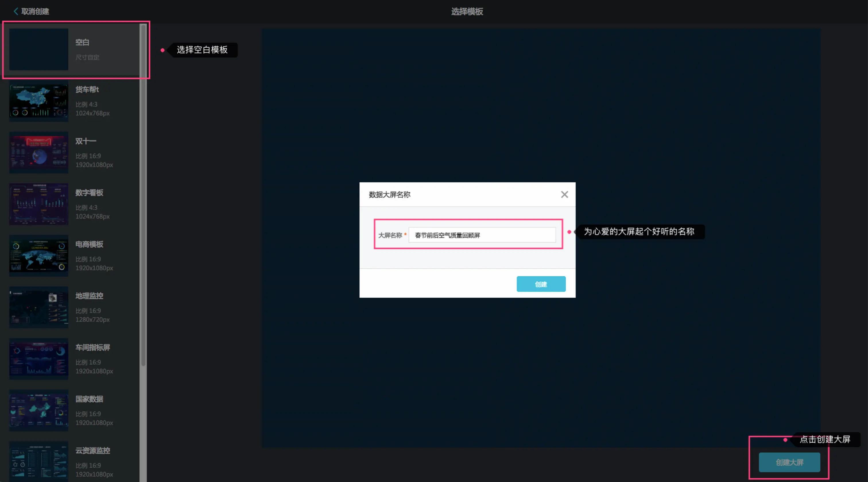Click the 双十一 template name label
This screenshot has height=482, width=868.
(86, 141)
